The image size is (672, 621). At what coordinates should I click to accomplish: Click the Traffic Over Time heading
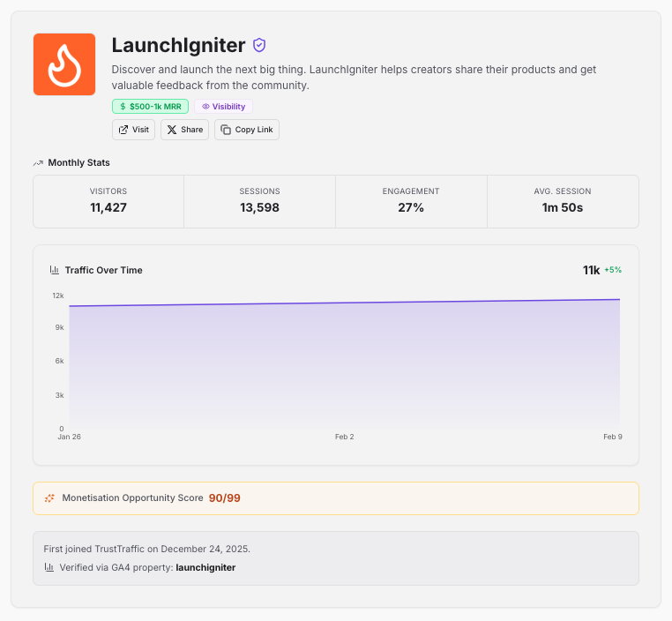pos(104,270)
